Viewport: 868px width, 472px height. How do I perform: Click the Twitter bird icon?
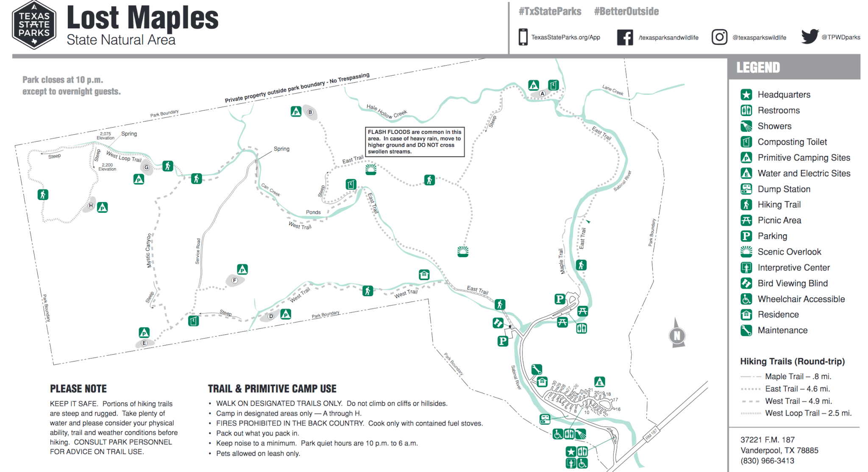click(x=810, y=36)
